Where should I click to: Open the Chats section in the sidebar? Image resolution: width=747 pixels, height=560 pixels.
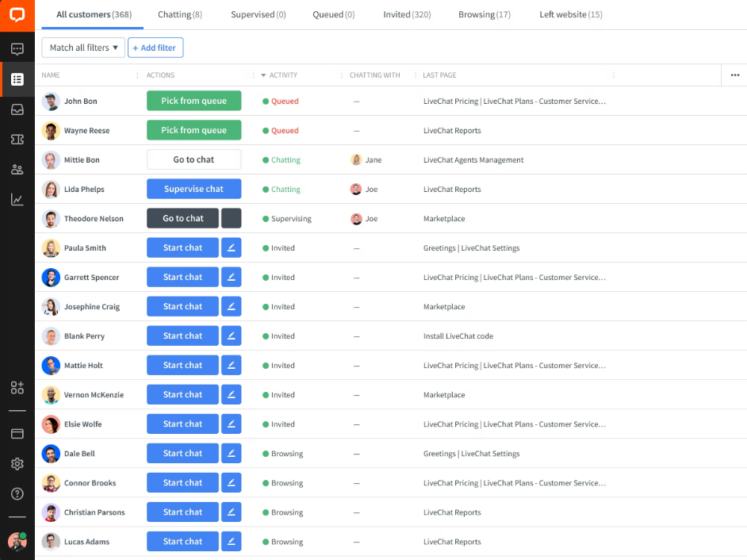point(17,49)
